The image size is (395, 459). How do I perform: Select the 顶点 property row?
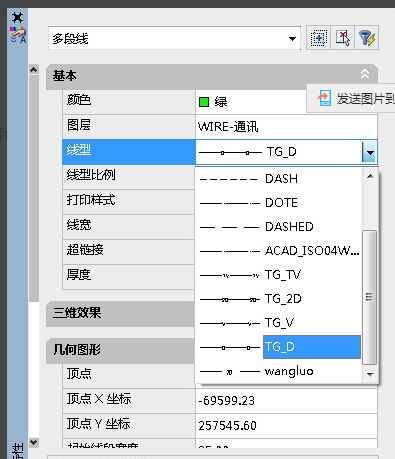pos(128,375)
